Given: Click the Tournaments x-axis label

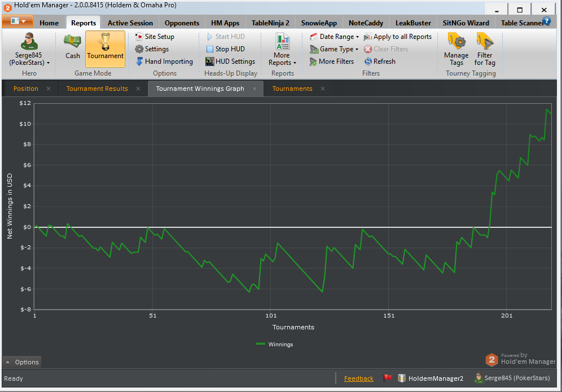Looking at the screenshot, I should 293,327.
